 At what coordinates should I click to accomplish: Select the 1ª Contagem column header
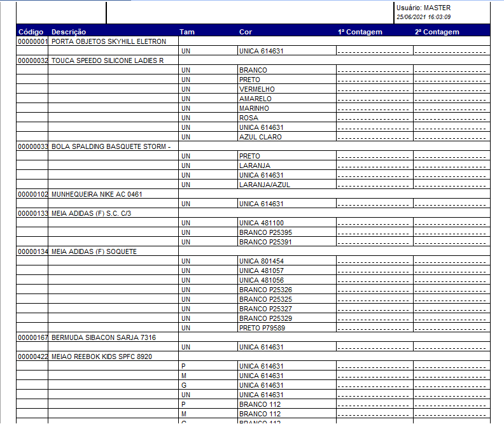(360, 32)
